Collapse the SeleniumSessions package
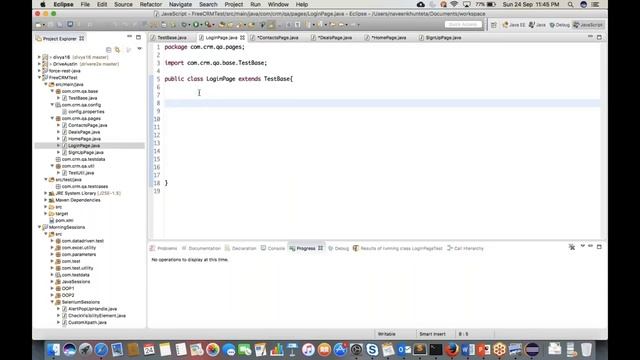Image resolution: width=640 pixels, height=360 pixels. [52, 302]
